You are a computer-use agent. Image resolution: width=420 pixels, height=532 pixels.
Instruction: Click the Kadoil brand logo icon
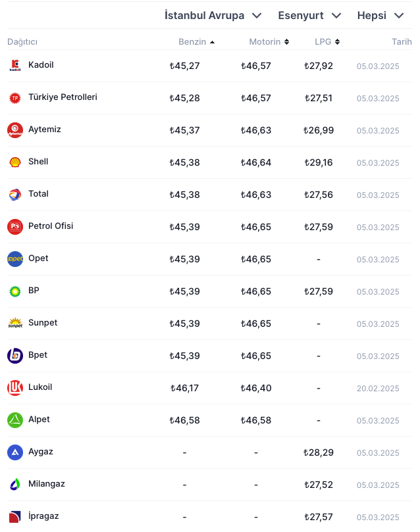pos(15,66)
